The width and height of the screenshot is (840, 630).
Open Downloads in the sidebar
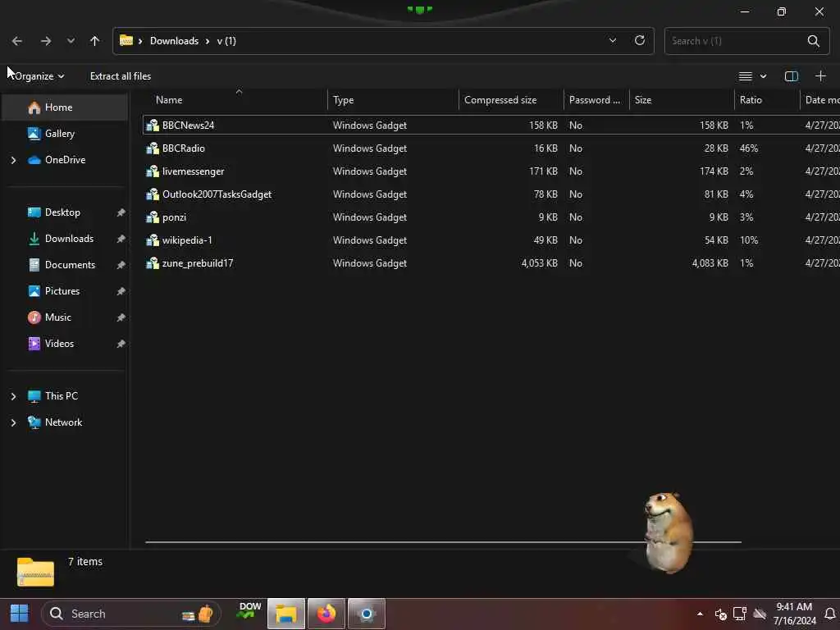click(69, 239)
